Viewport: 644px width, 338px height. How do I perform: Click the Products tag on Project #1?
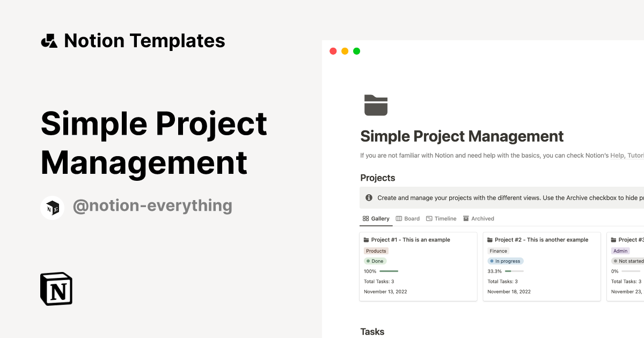pos(376,251)
